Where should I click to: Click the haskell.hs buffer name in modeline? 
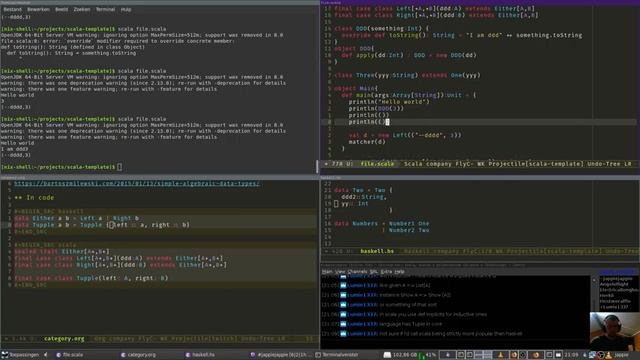click(x=377, y=251)
